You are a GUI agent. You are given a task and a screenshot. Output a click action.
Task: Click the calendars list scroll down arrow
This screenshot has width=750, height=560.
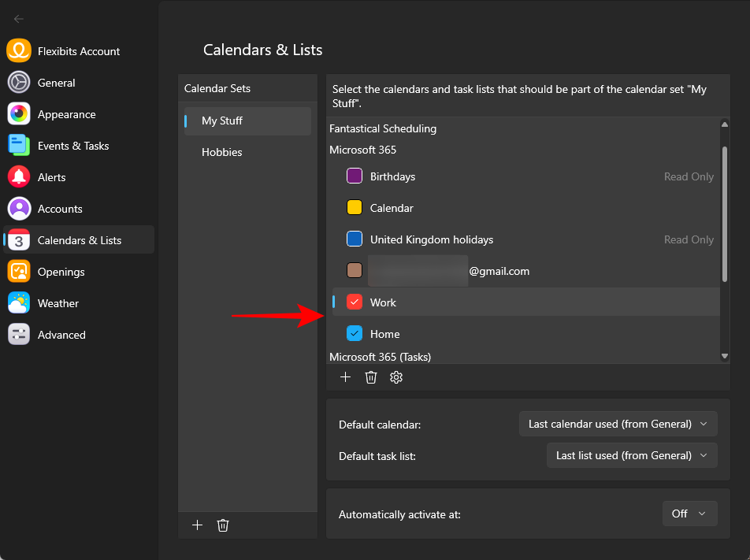725,356
